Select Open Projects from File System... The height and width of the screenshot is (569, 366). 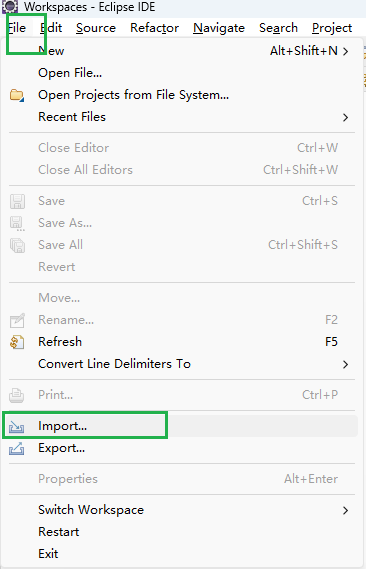coord(182,95)
